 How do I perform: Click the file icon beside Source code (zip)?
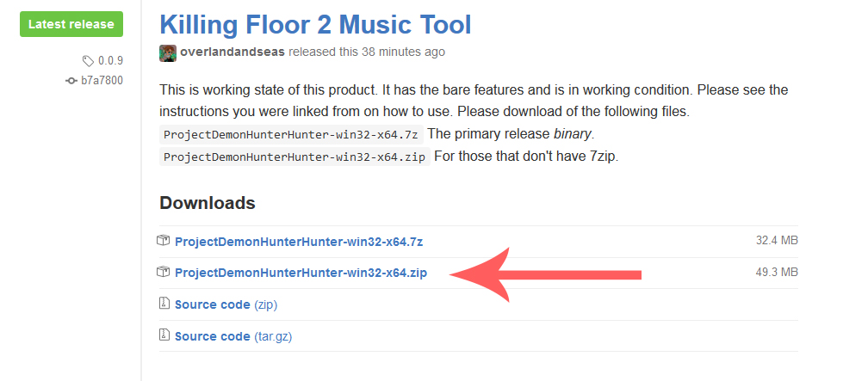(164, 304)
